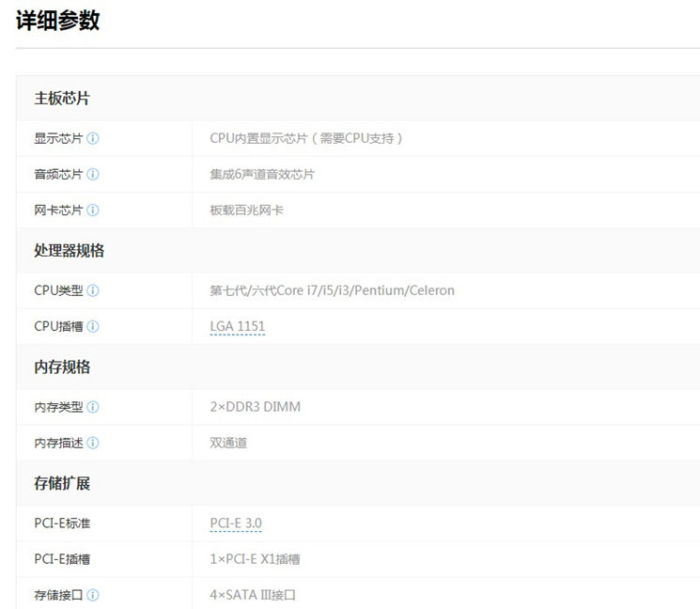Open the LGA 1151 link
The height and width of the screenshot is (609, 700).
click(x=238, y=326)
